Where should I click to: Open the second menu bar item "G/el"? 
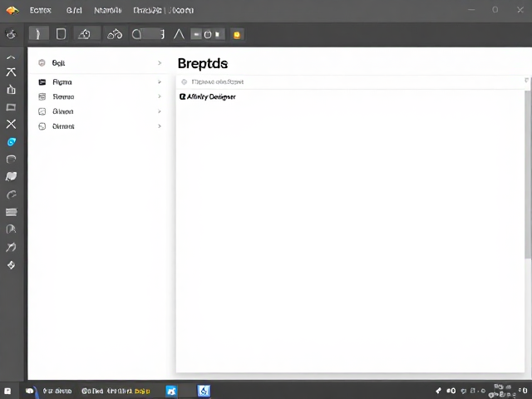74,11
